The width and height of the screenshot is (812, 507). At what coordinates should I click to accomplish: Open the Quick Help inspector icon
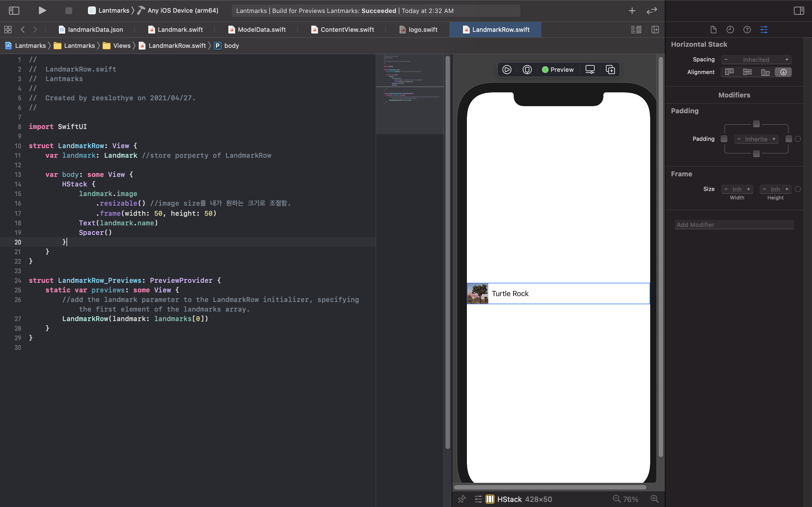(x=747, y=30)
